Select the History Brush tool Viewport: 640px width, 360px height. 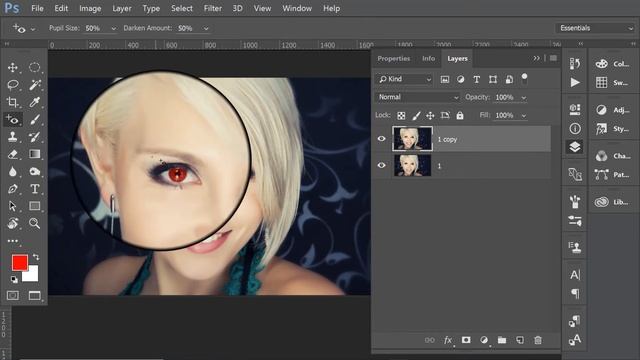click(x=35, y=137)
